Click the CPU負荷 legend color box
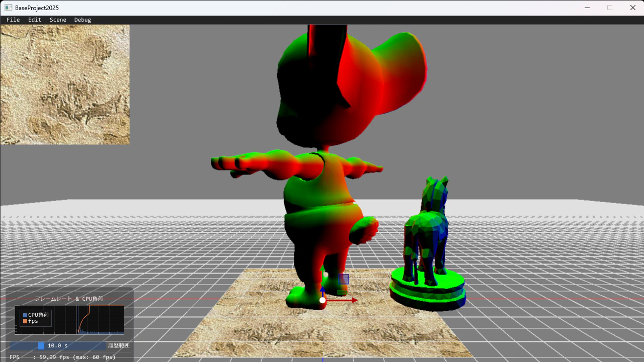The width and height of the screenshot is (644, 362). click(25, 315)
